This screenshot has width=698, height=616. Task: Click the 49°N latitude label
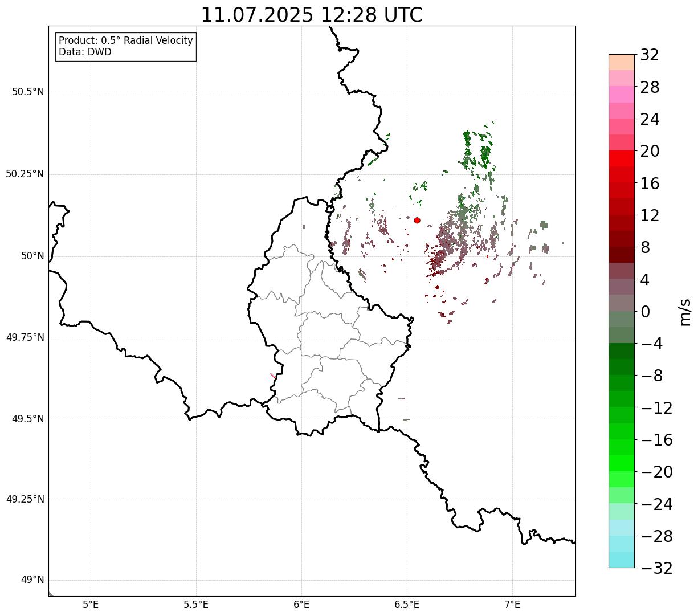[32, 580]
